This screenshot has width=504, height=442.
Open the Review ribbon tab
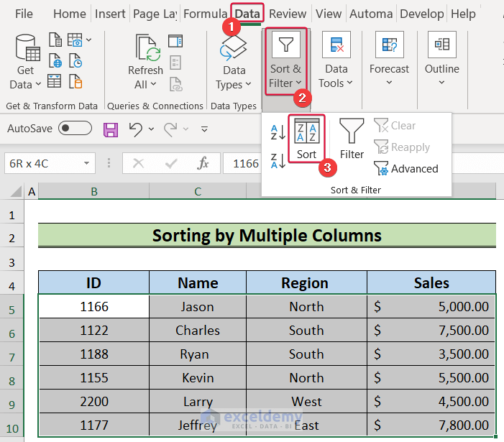coord(288,14)
